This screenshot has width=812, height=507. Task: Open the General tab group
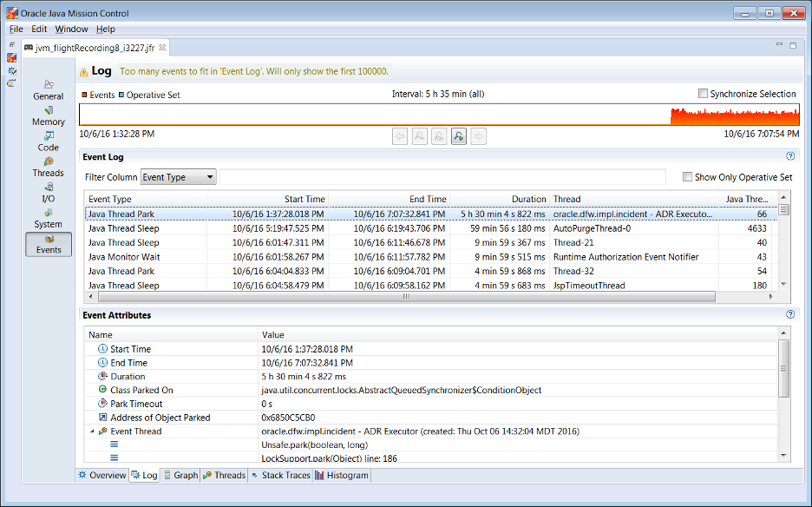click(49, 90)
